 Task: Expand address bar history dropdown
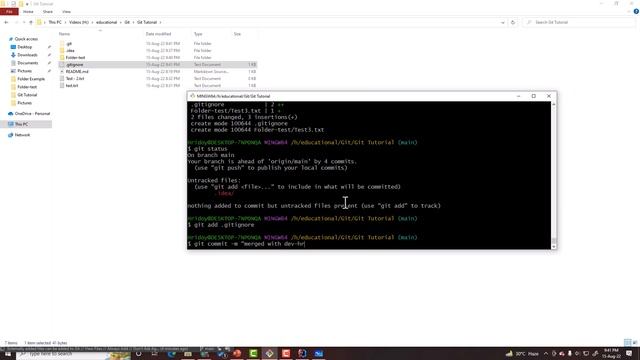(502, 22)
